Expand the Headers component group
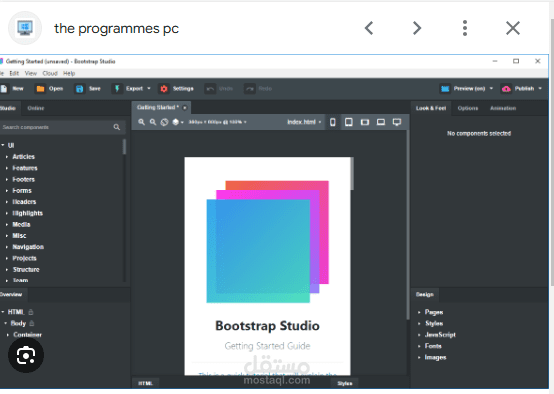 (7, 202)
